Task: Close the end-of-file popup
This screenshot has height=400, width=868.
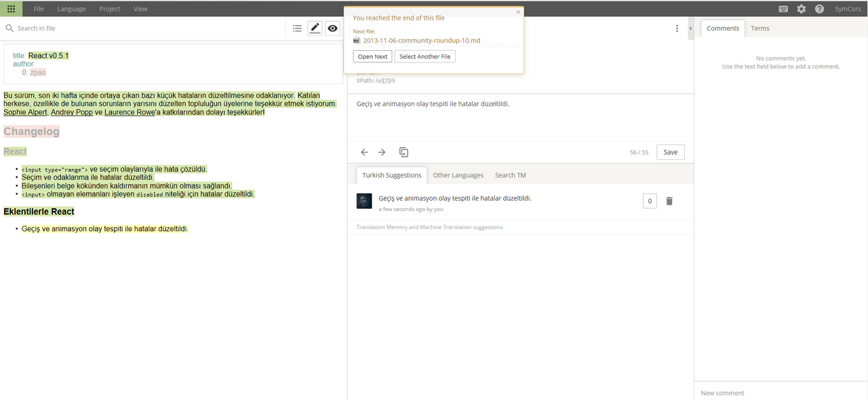Action: point(518,12)
